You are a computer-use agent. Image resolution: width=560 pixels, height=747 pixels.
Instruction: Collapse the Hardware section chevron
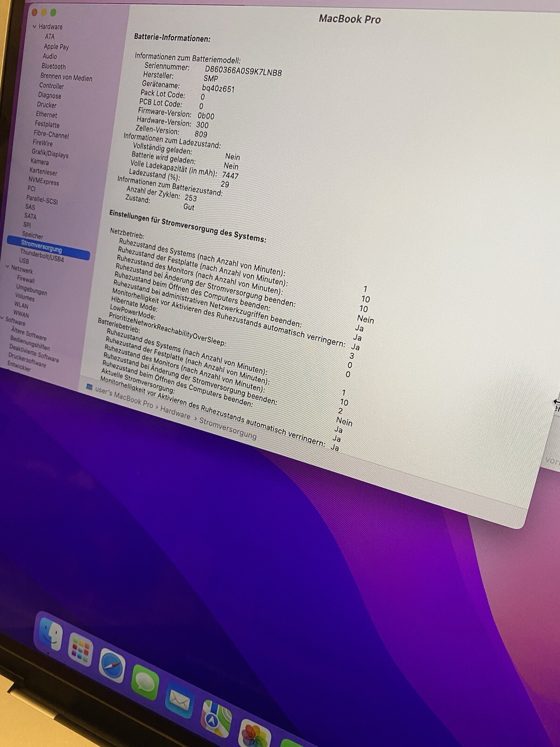35,27
